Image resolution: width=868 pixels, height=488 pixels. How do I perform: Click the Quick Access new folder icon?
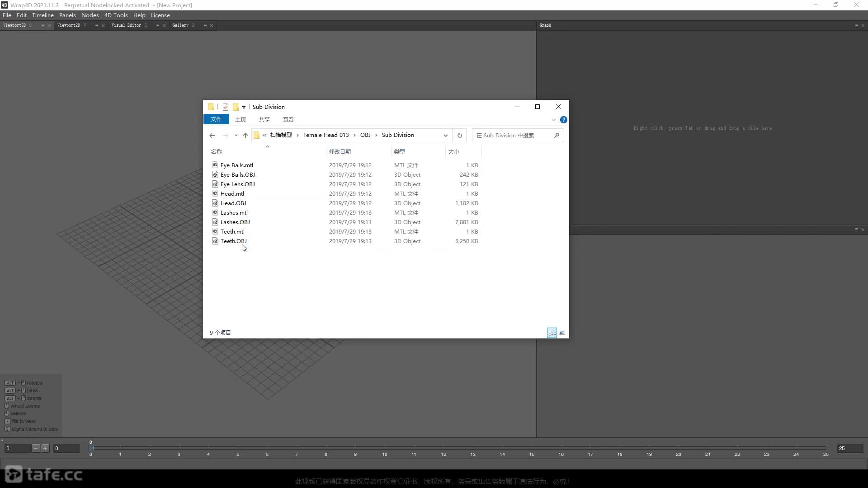coord(236,107)
